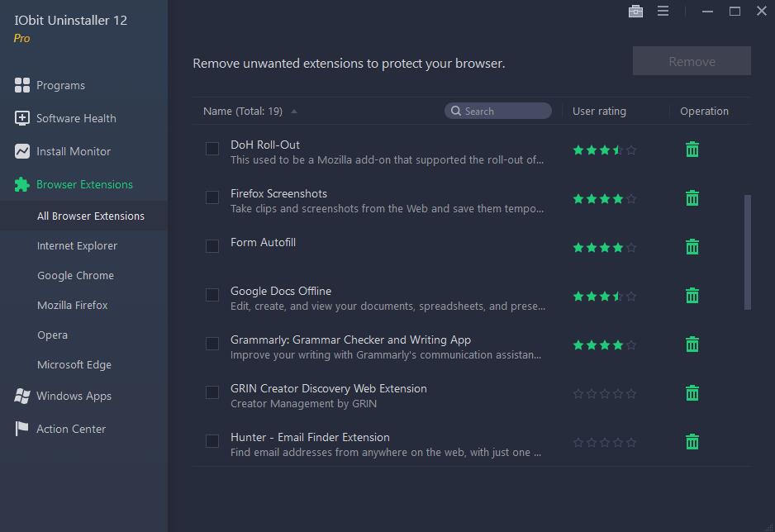Screen dimensions: 775x532
Task: Click the Operation column header
Action: [704, 112]
